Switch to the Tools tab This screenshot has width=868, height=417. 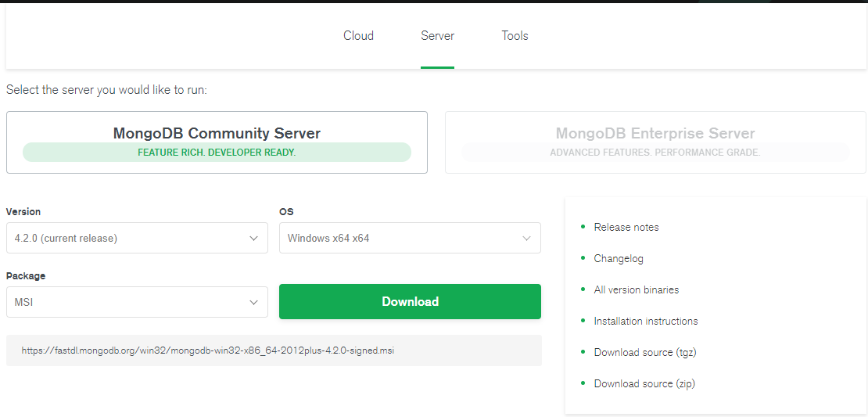click(515, 36)
